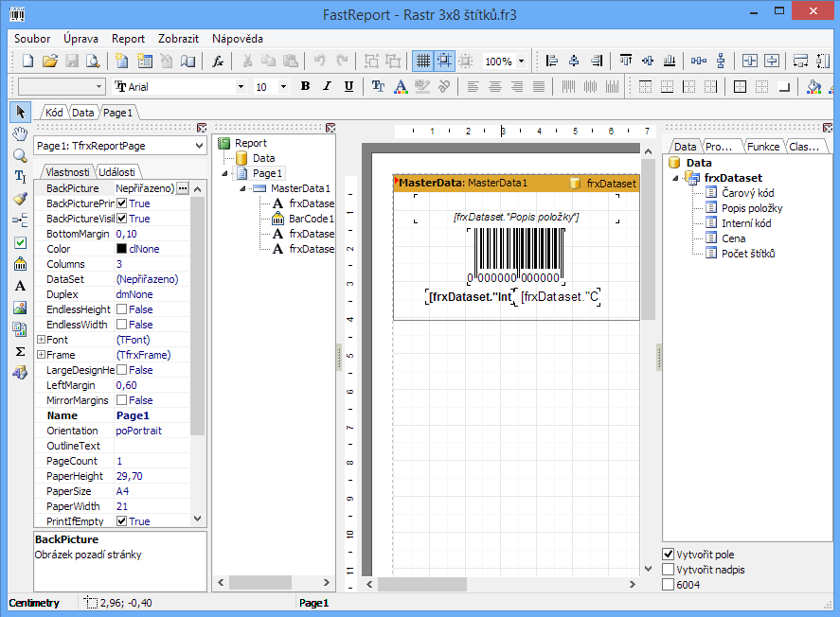Pick the fill color bucket icon
Viewport: 840px width, 617px height.
pyautogui.click(x=813, y=86)
